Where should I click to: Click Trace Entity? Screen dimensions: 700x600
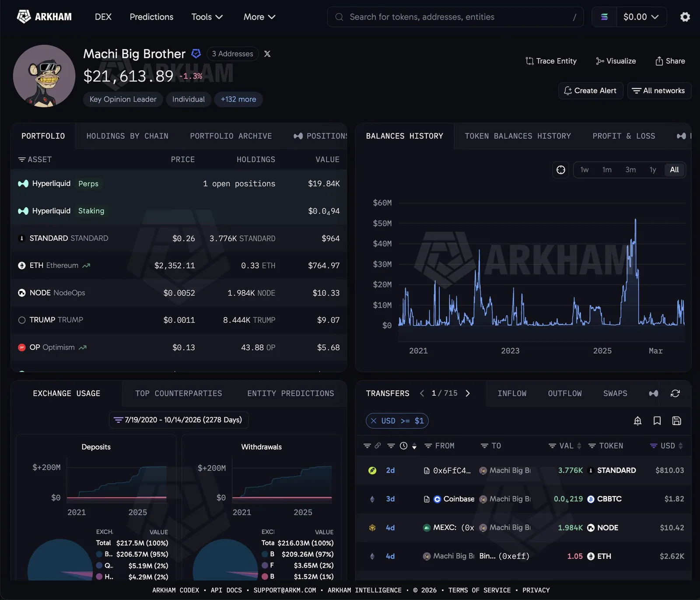click(x=551, y=61)
